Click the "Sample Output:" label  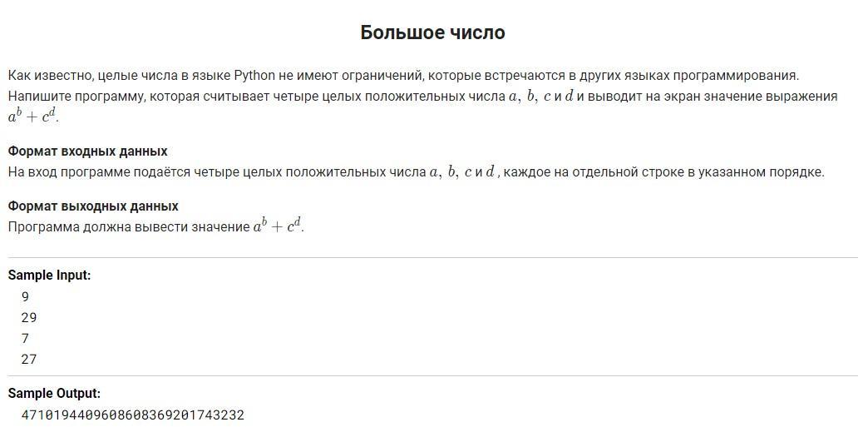click(54, 393)
